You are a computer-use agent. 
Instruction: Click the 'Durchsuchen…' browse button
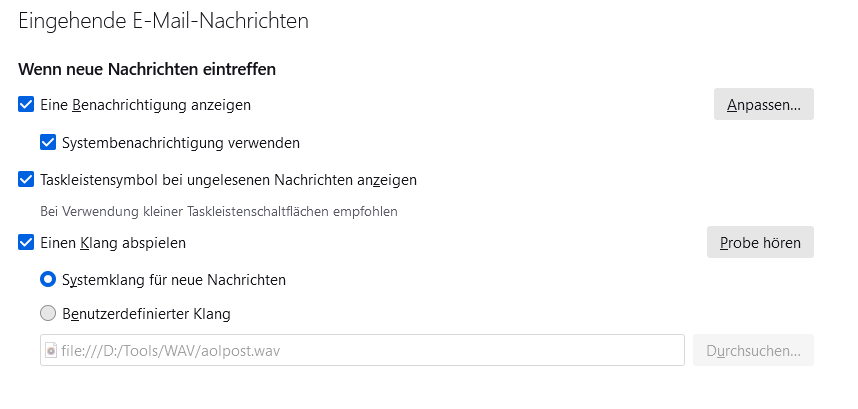[753, 351]
